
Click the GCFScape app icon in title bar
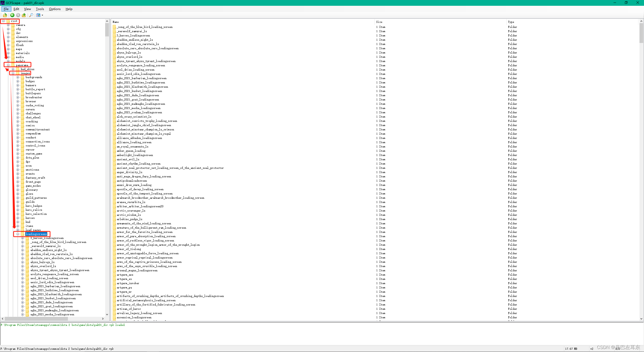click(3, 3)
